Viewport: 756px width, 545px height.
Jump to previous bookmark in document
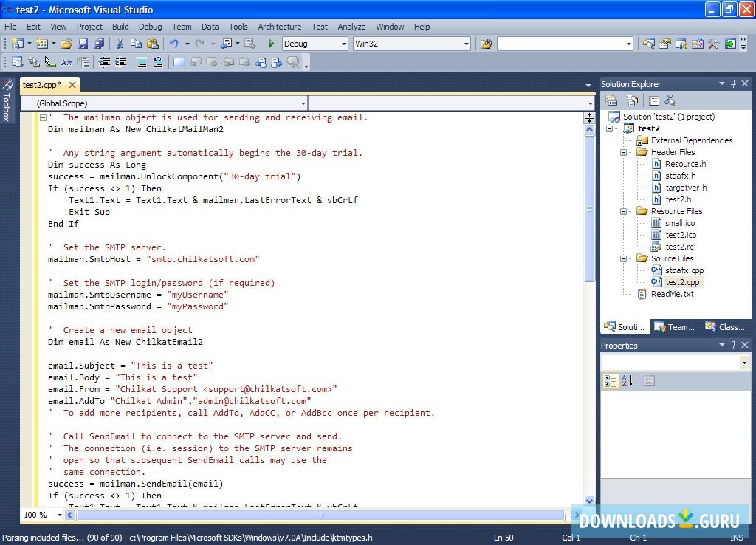[x=261, y=62]
